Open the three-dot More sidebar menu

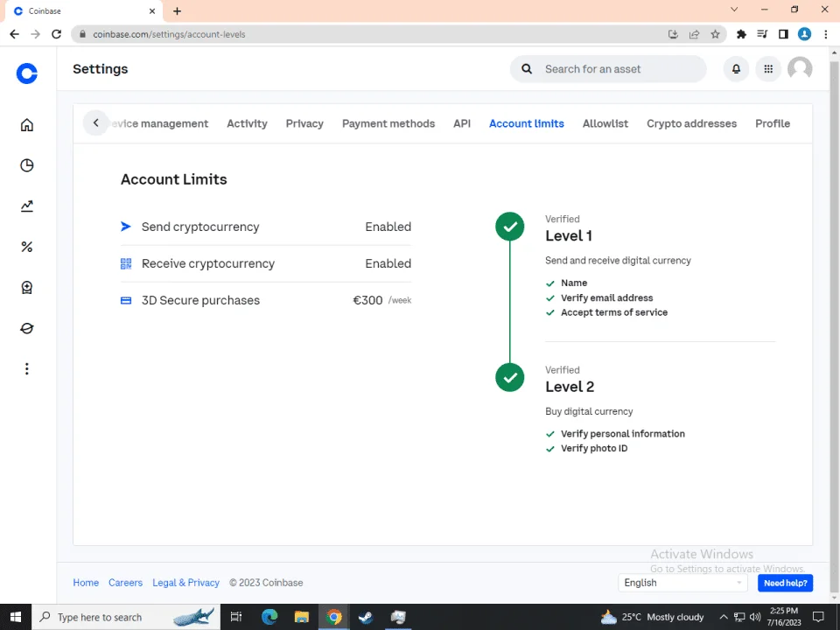tap(27, 368)
